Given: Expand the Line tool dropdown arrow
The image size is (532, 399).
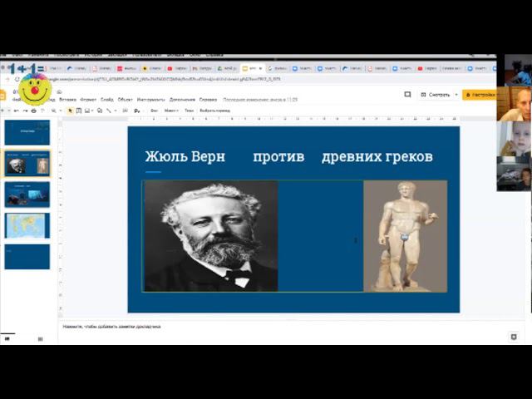Looking at the screenshot, I should [116, 111].
